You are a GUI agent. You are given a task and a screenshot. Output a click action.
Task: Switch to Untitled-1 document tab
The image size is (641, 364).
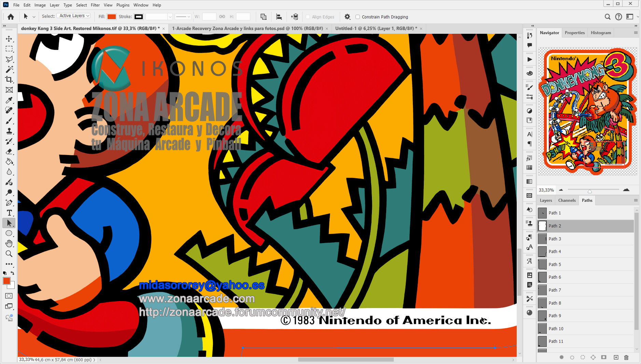376,28
